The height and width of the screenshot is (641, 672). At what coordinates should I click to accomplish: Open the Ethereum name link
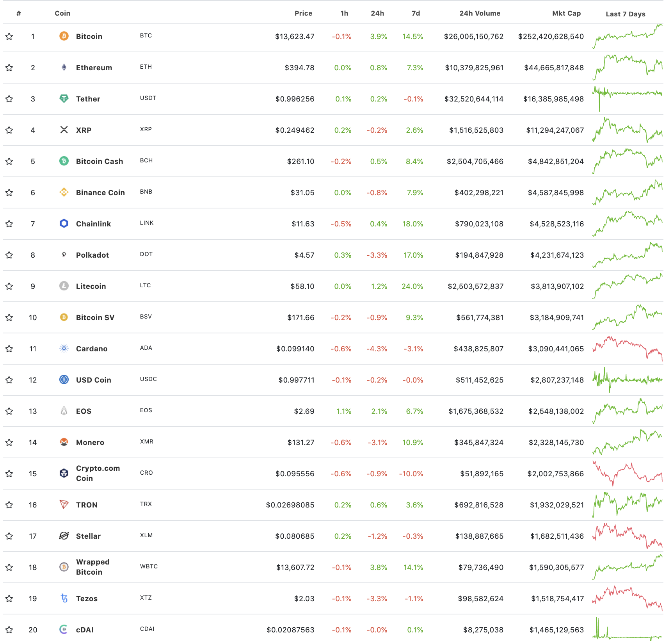tap(94, 68)
